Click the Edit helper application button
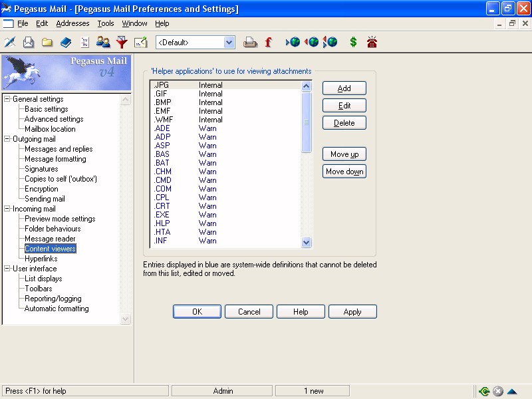 point(344,106)
